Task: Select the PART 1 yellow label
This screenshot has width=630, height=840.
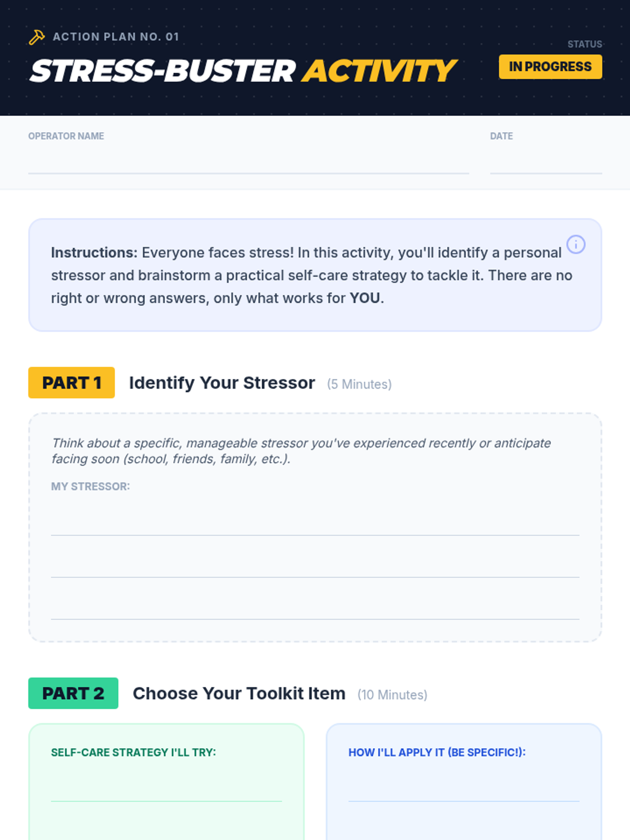Action: click(x=71, y=383)
